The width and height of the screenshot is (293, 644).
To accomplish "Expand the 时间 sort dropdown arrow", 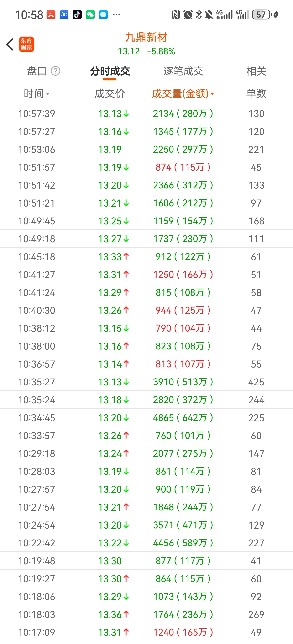I will click(47, 94).
